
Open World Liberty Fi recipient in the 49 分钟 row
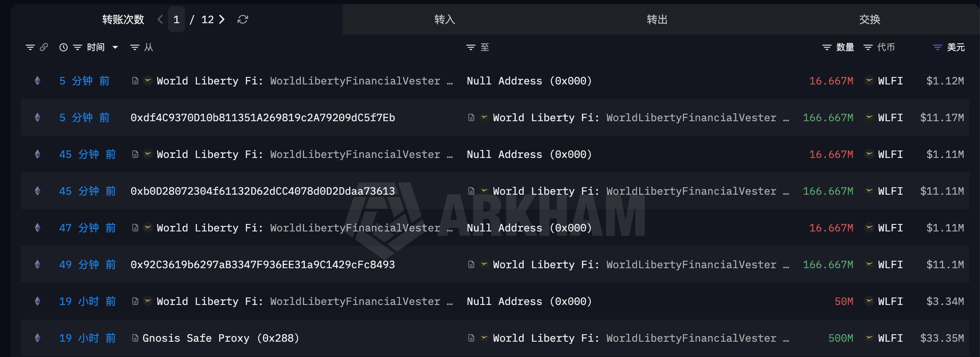coord(641,264)
